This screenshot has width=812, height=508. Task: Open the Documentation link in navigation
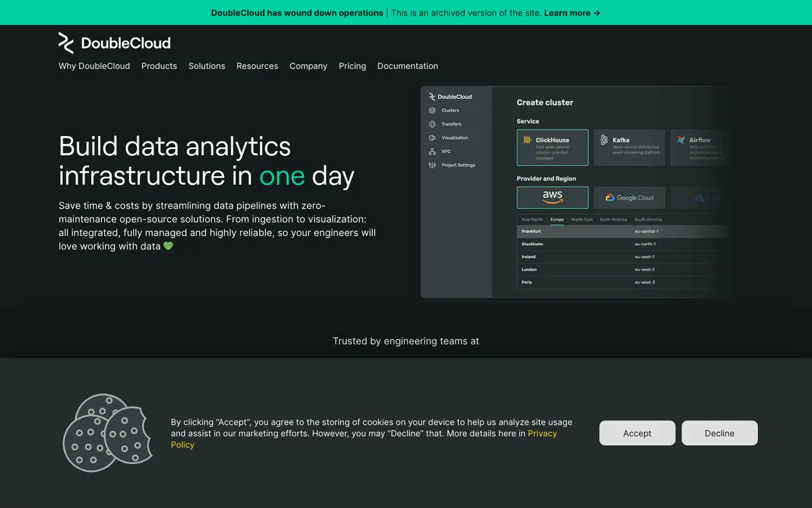click(x=408, y=66)
